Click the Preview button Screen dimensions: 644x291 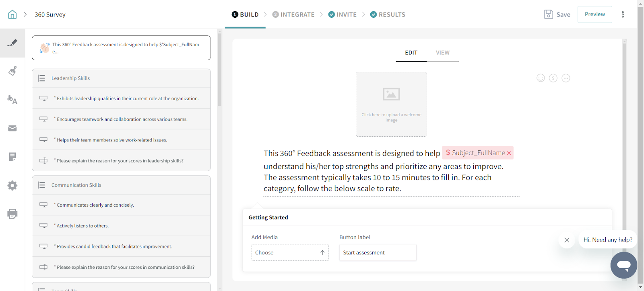[x=594, y=14]
